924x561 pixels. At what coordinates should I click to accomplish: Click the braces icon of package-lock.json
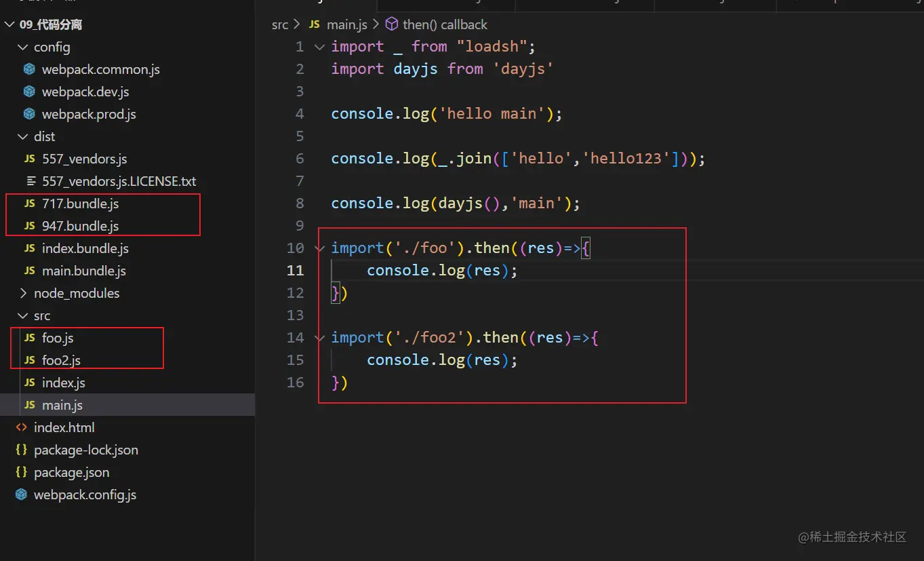coord(21,450)
